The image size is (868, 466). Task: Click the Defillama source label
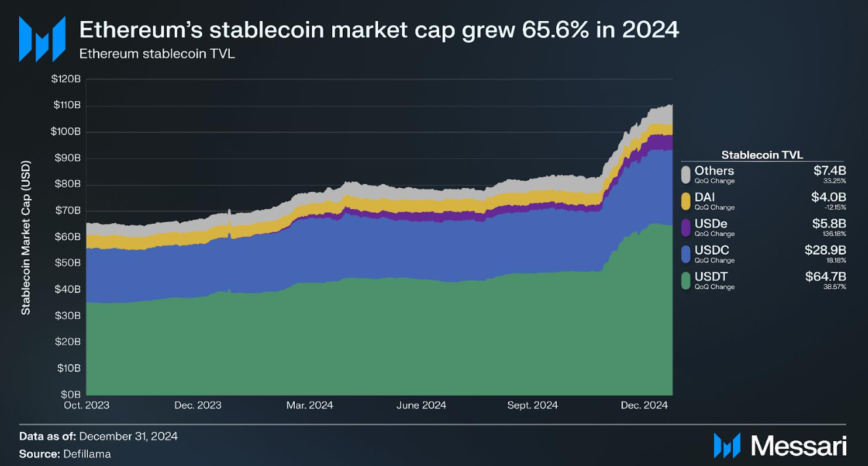[87, 454]
